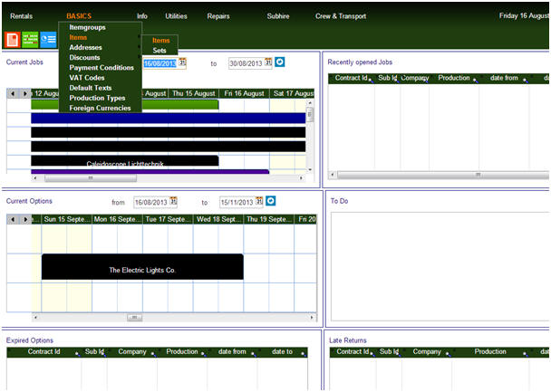Select the purple job bar in Current Jobs

click(x=150, y=172)
